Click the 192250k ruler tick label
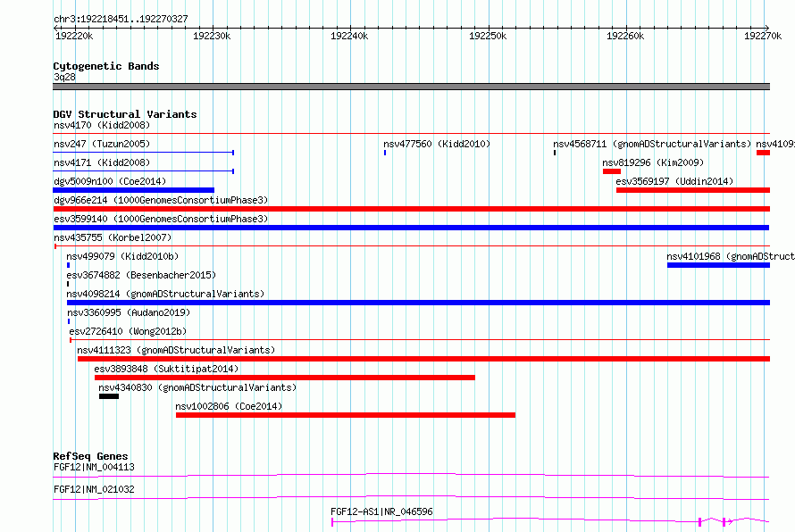 488,36
